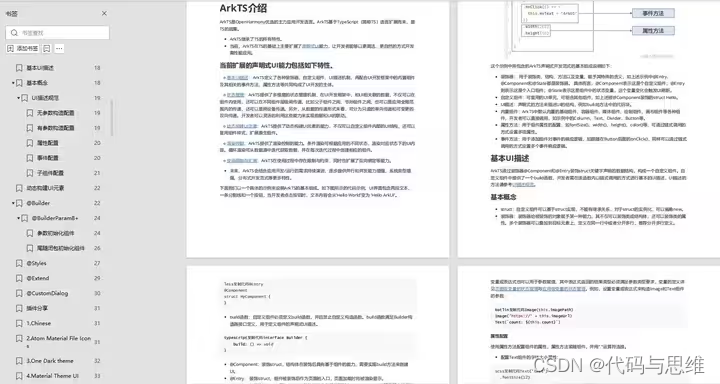
Task: Open bookmark 2.Atom Material File Icons
Action: [58, 341]
